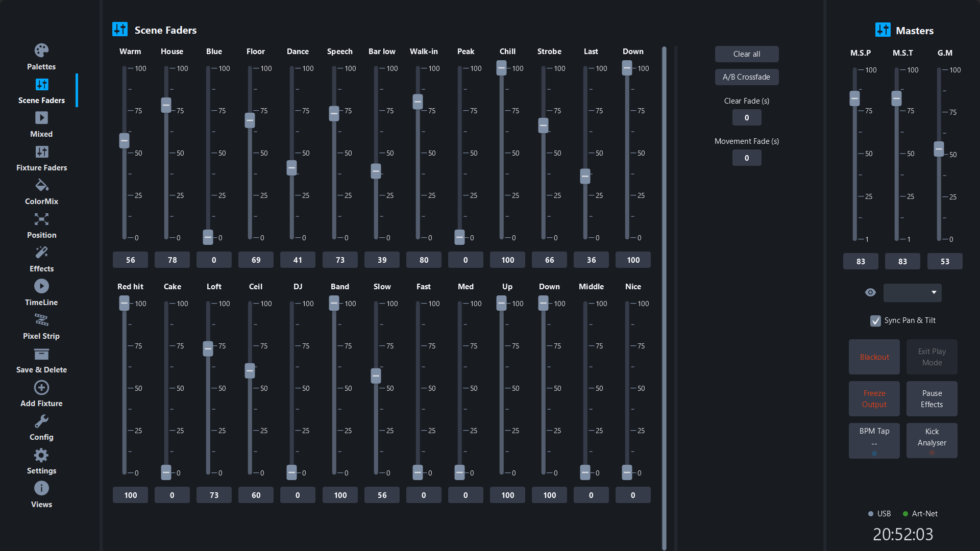
Task: Open the Position icon
Action: (x=41, y=219)
